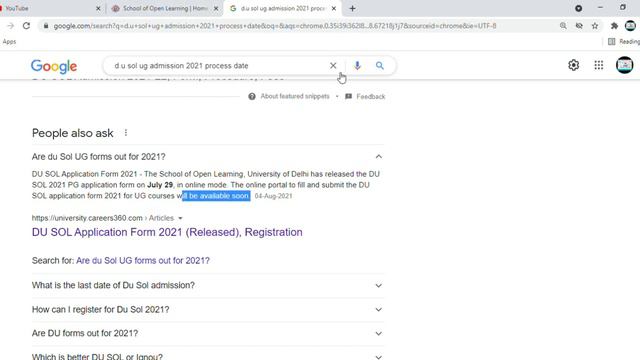Click the careers360 URL breadcrumb
The height and width of the screenshot is (360, 640).
point(103,218)
